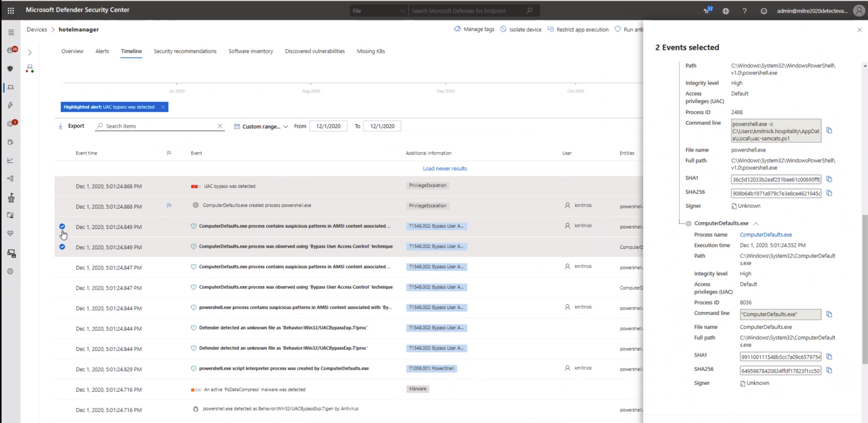The image size is (868, 423).
Task: Open the Devices laptop sidebar icon
Action: 11,87
